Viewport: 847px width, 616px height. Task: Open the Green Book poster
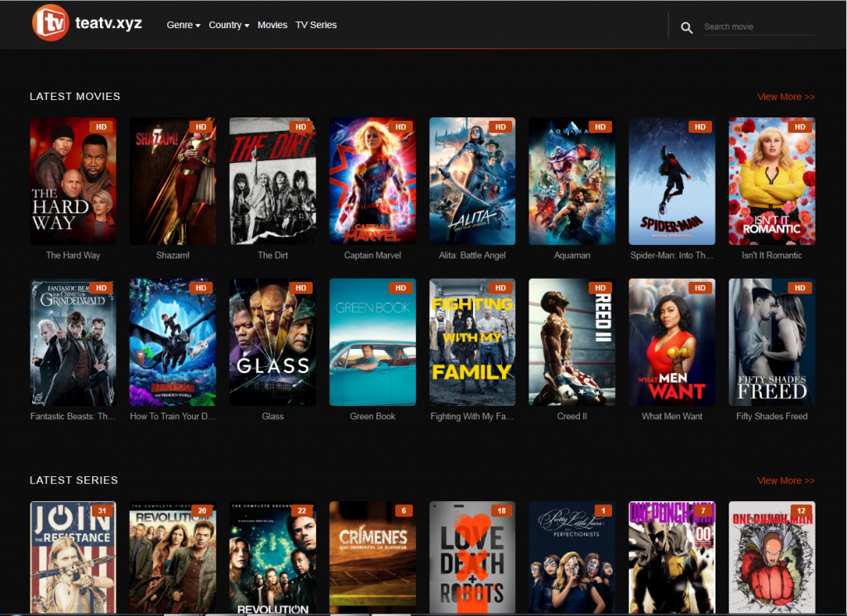pyautogui.click(x=373, y=342)
